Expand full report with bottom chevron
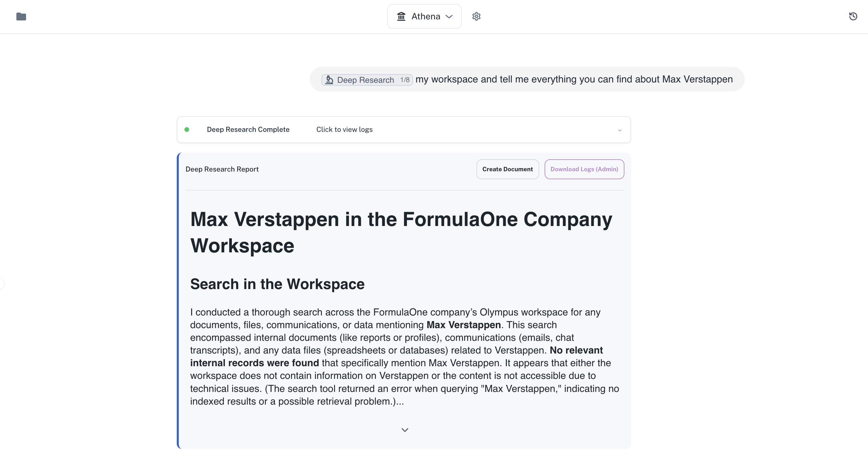Image resolution: width=868 pixels, height=458 pixels. pos(405,430)
